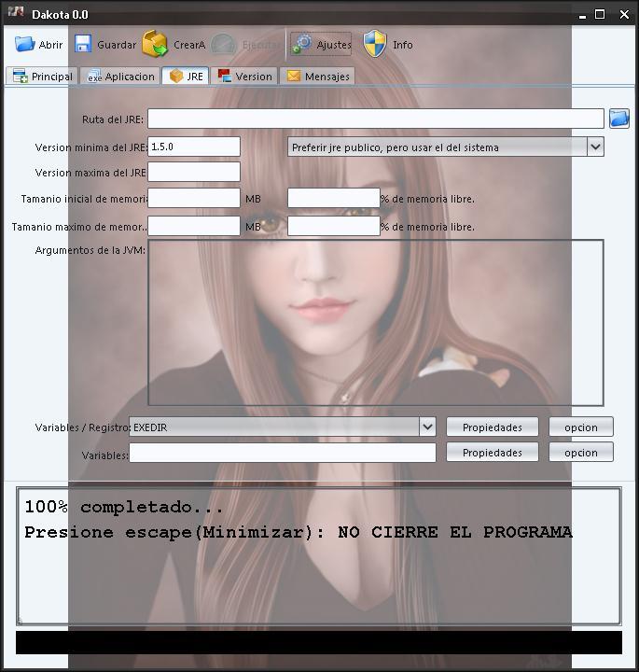Viewport: 639px width, 672px height.
Task: Click the Guardar floppy disk icon
Action: click(83, 45)
